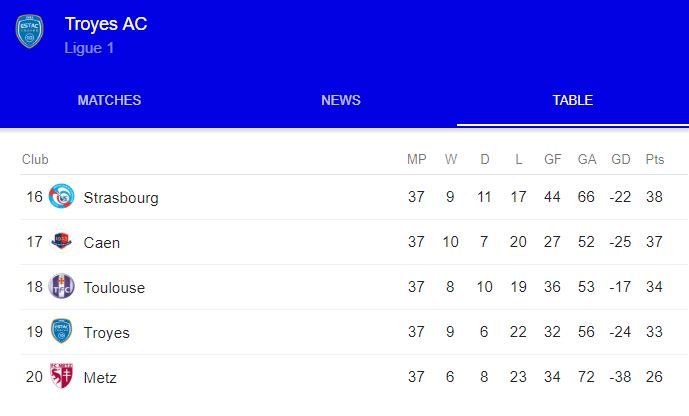Switch to the Matches tab
The width and height of the screenshot is (689, 416).
[x=109, y=100]
